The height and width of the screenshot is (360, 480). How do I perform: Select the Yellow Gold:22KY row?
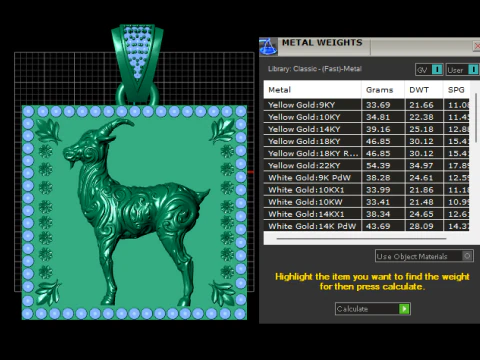pyautogui.click(x=366, y=165)
